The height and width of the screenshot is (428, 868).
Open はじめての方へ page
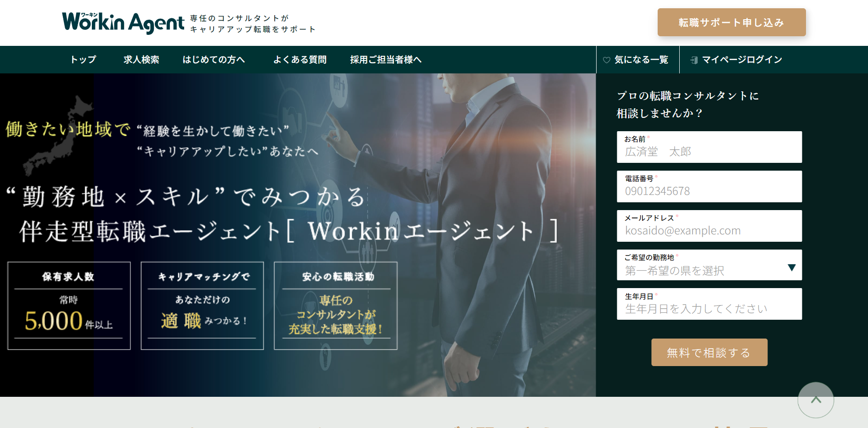pyautogui.click(x=214, y=60)
